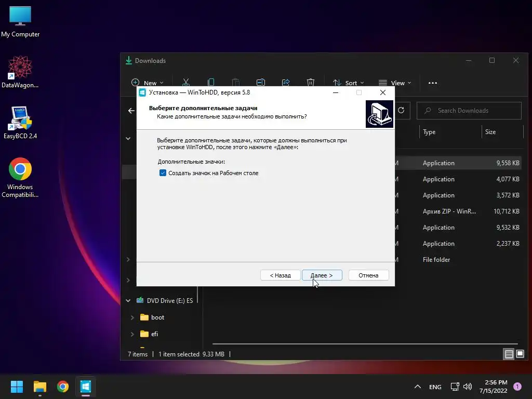Click the Share icon in Downloads toolbar
The height and width of the screenshot is (399, 532).
coord(286,83)
